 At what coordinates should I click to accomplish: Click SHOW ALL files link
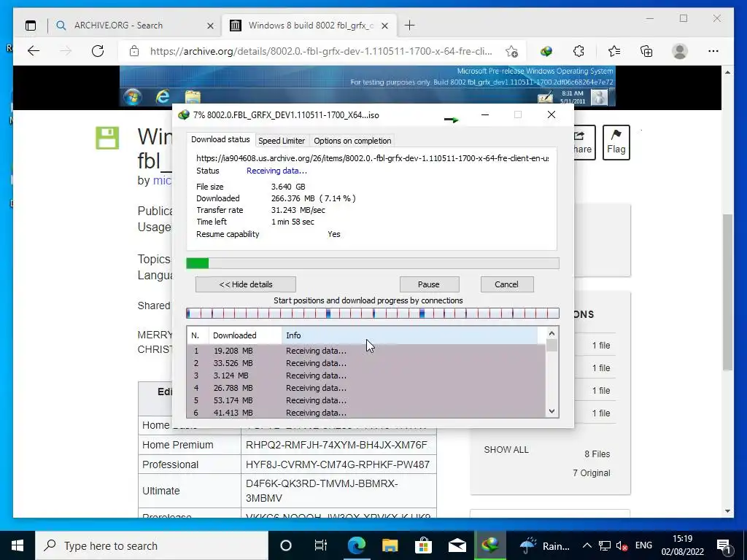coord(506,449)
